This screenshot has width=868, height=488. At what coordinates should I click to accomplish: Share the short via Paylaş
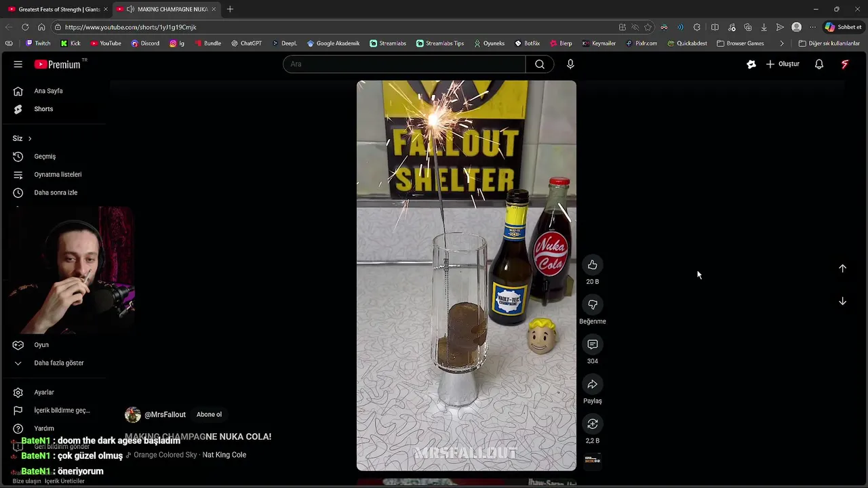point(592,384)
